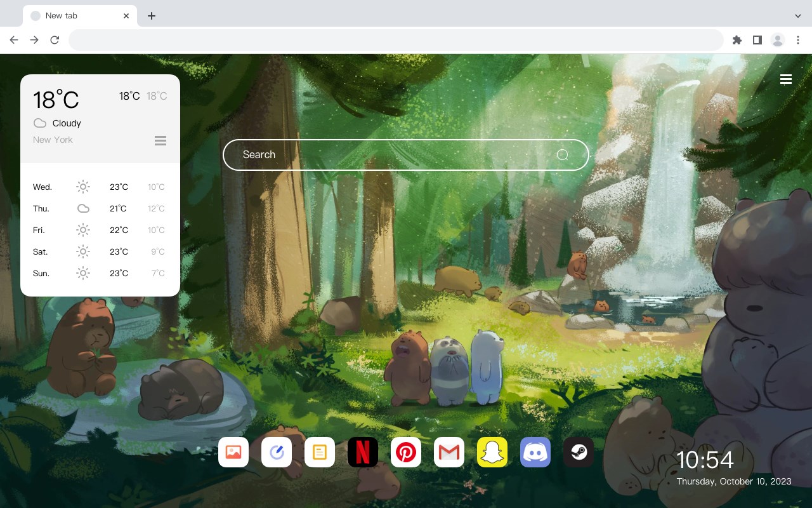
Task: Open the Discord shortcut
Action: point(535,452)
